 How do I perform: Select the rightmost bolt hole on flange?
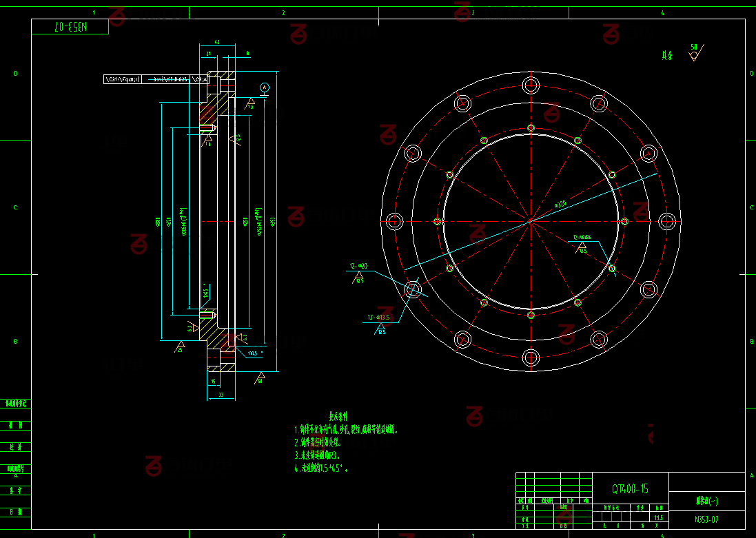click(x=666, y=221)
